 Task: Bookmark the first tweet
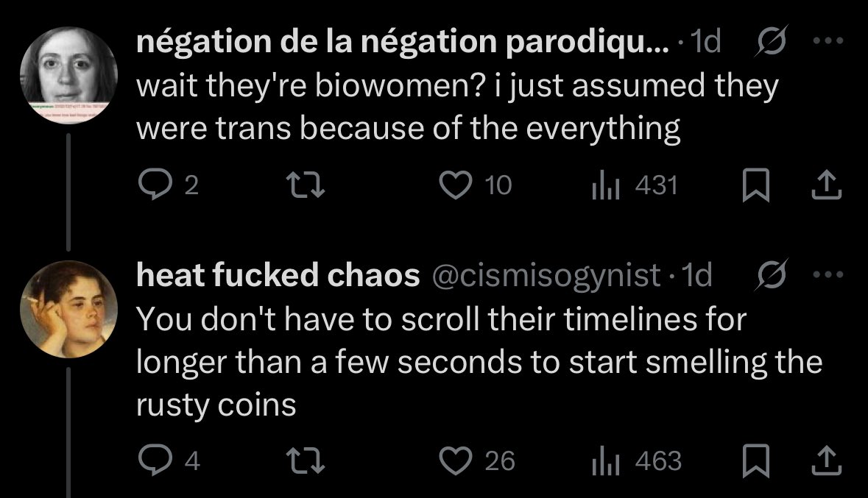755,185
